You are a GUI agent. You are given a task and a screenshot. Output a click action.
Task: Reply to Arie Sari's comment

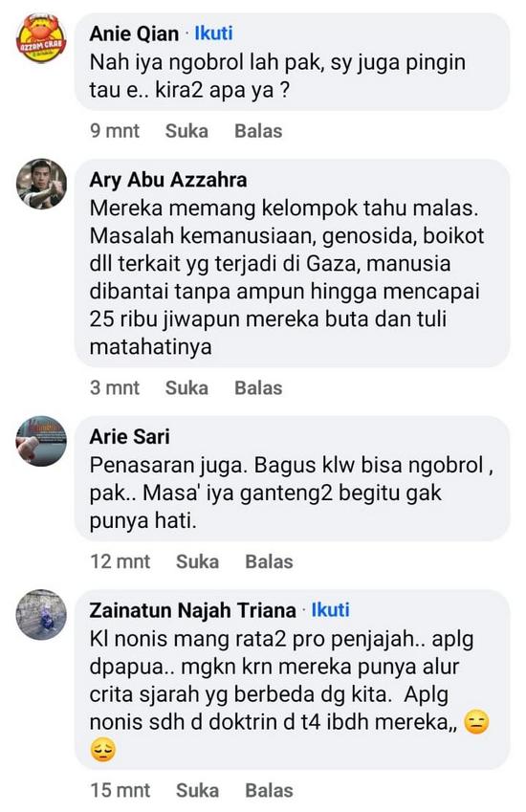pyautogui.click(x=269, y=561)
